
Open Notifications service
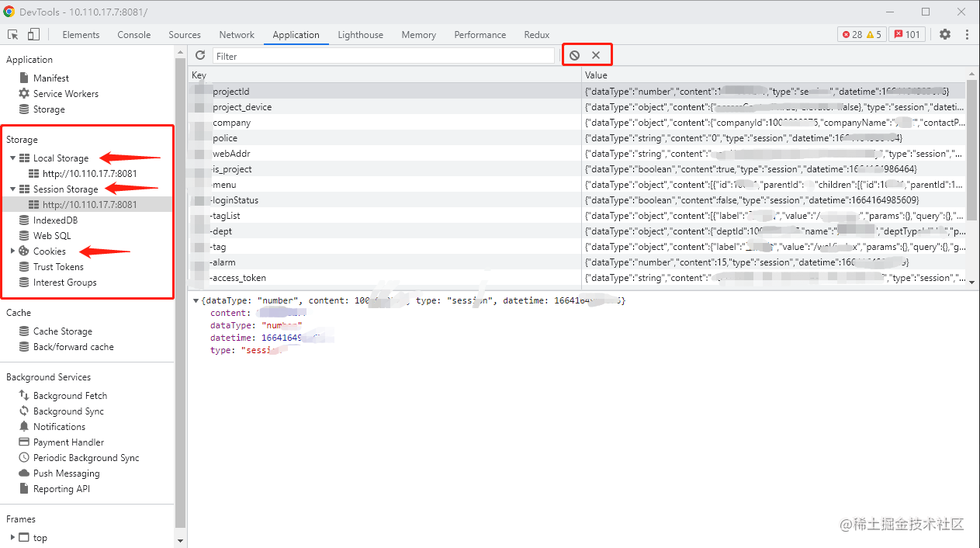click(x=59, y=427)
